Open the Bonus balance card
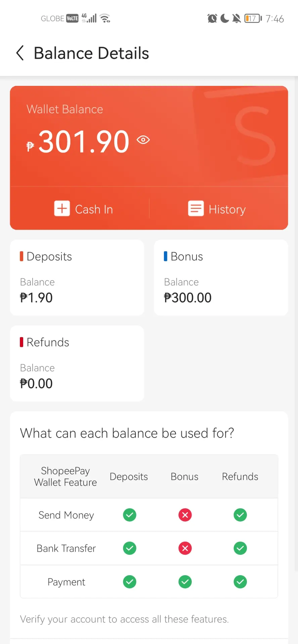The width and height of the screenshot is (298, 644). pyautogui.click(x=221, y=277)
